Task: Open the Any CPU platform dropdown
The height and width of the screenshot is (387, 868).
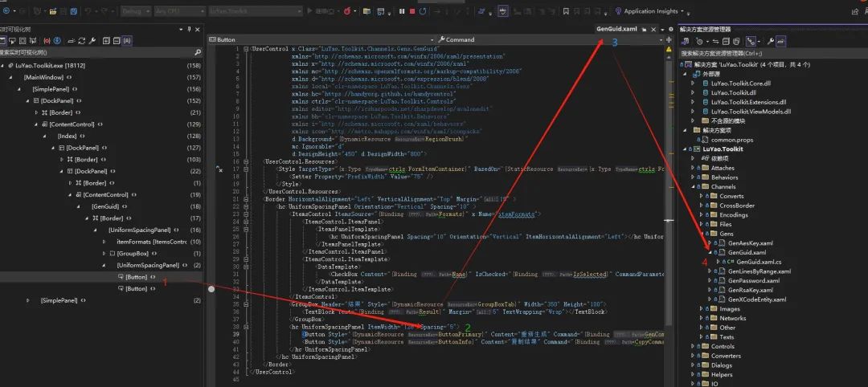Action: point(180,11)
